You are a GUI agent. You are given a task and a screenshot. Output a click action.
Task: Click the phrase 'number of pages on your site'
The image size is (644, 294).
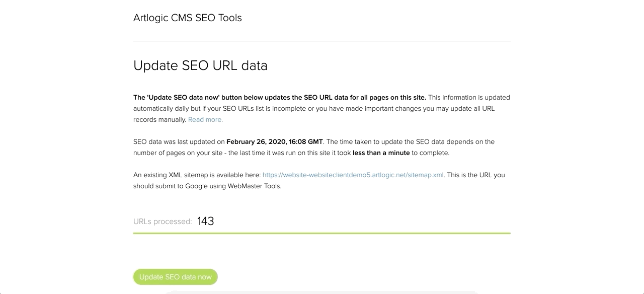pos(178,153)
